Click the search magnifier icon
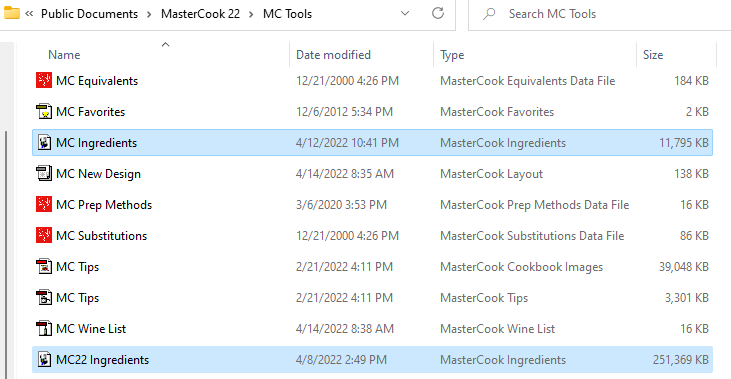The image size is (731, 379). click(x=489, y=14)
